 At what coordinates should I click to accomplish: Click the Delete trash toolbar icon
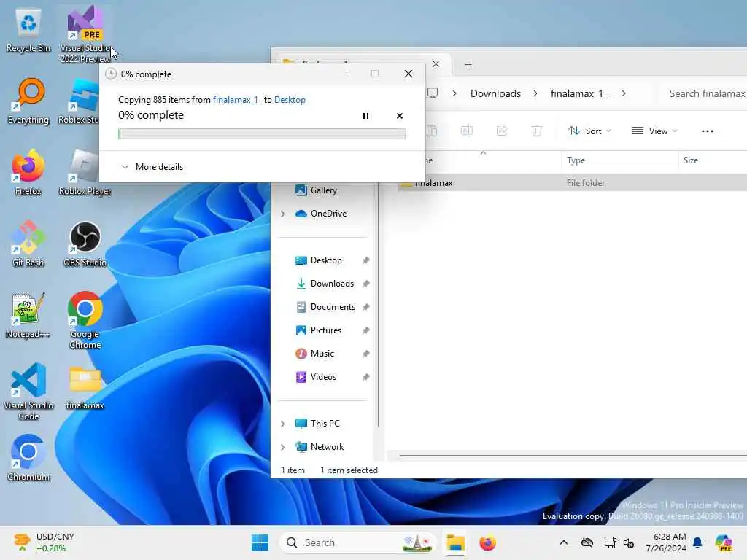[536, 131]
